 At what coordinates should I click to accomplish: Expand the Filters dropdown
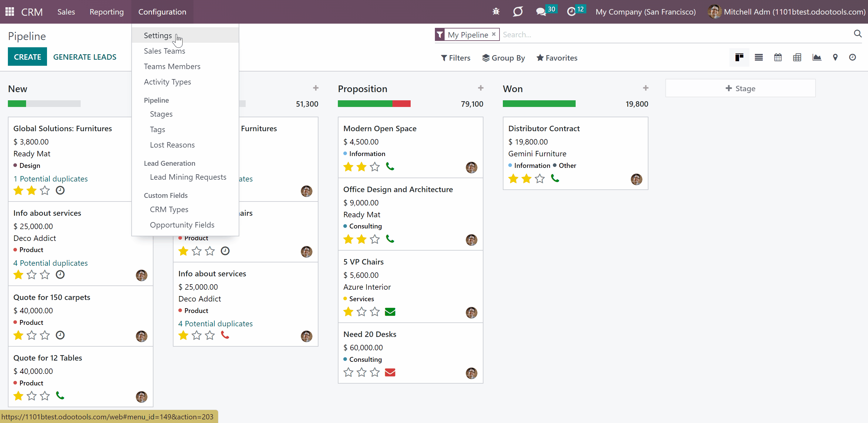[455, 58]
